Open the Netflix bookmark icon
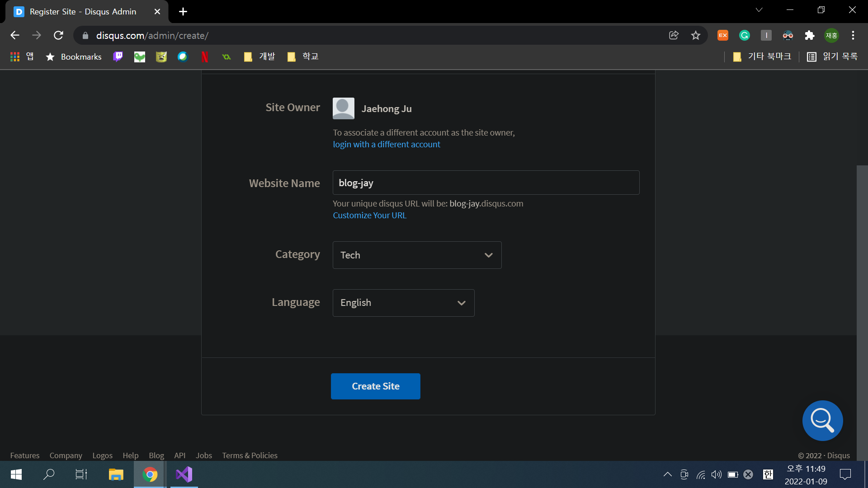The image size is (868, 488). point(205,56)
